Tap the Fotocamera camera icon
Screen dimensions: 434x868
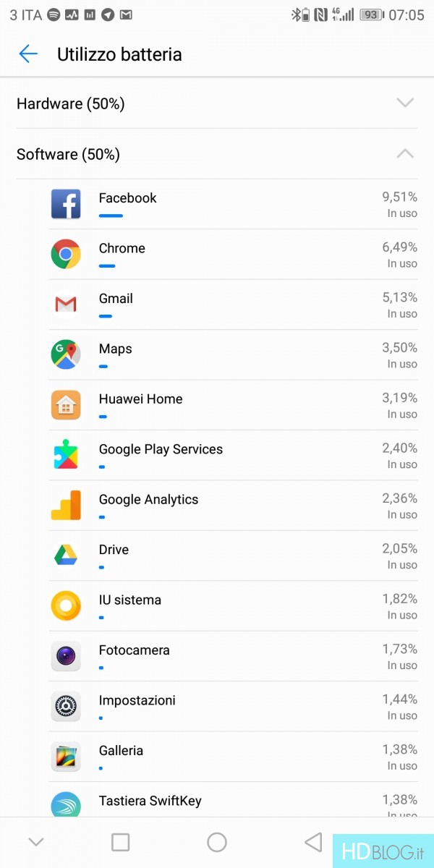pyautogui.click(x=66, y=656)
